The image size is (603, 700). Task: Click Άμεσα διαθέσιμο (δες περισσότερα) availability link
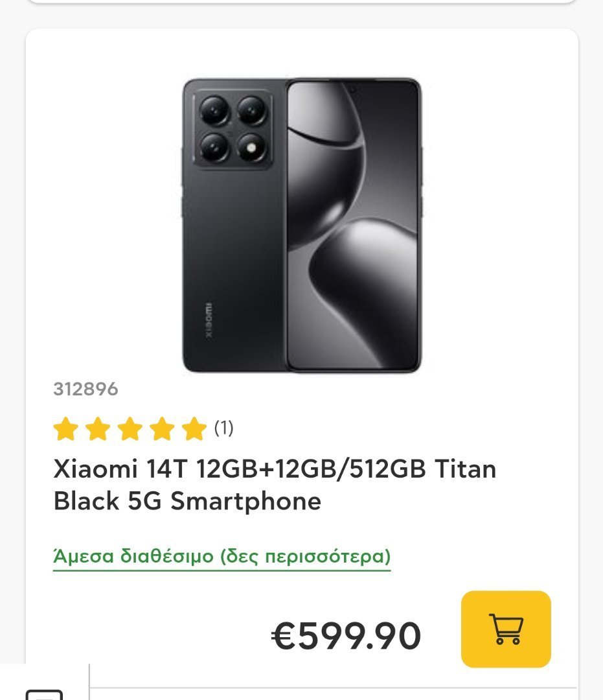pos(222,557)
